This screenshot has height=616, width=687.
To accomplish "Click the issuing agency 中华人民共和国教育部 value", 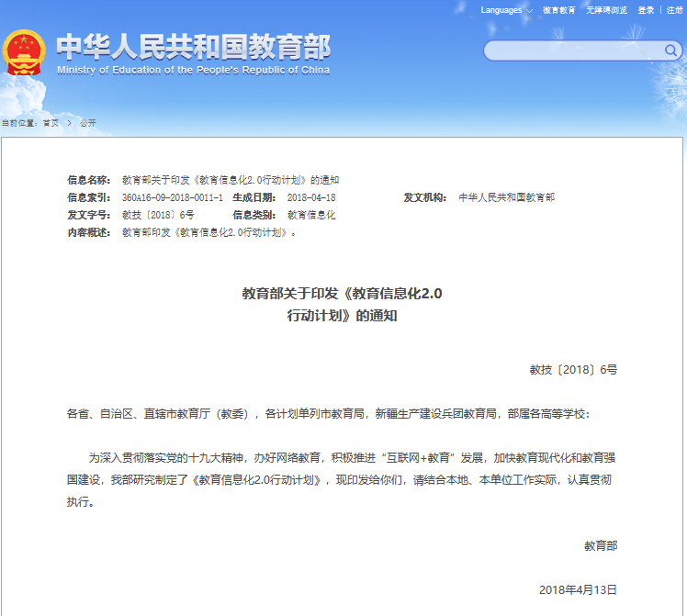I will coord(506,197).
